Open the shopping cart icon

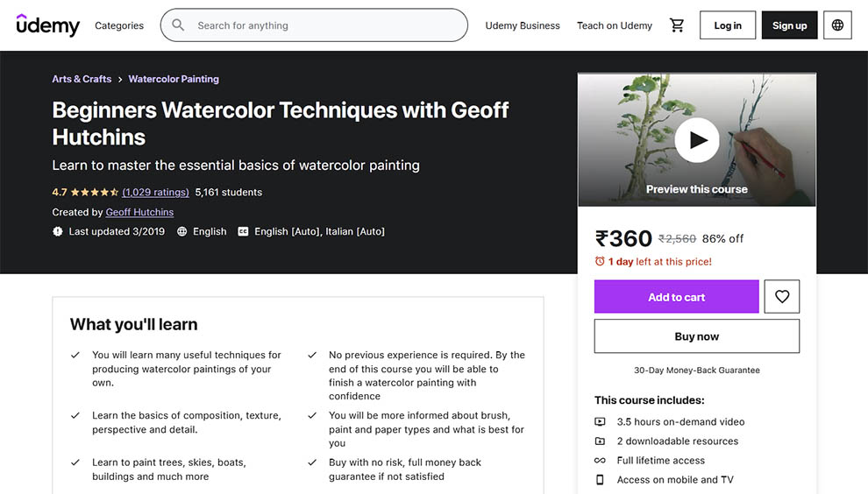click(x=677, y=25)
